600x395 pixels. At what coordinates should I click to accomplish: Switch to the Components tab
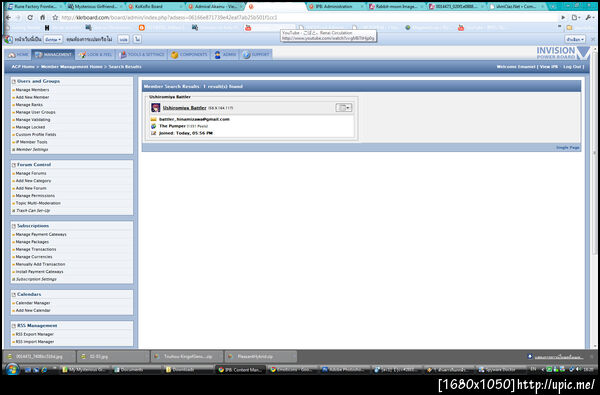pyautogui.click(x=189, y=55)
